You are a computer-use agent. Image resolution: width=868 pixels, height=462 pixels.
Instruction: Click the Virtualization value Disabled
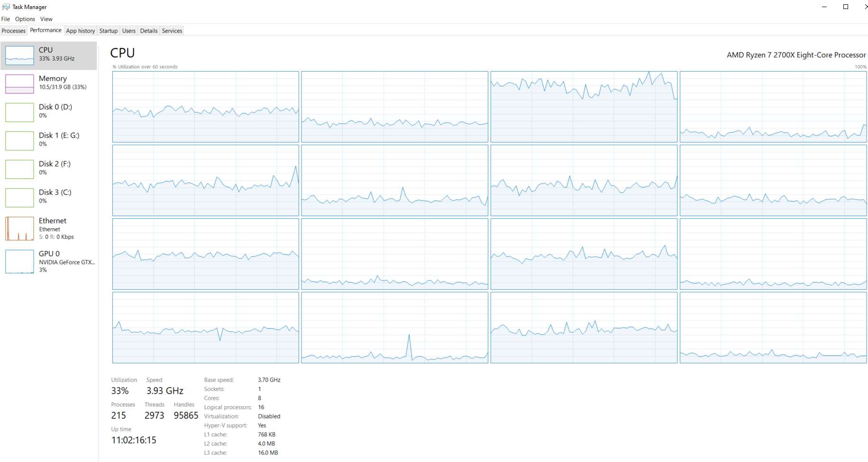tap(269, 416)
